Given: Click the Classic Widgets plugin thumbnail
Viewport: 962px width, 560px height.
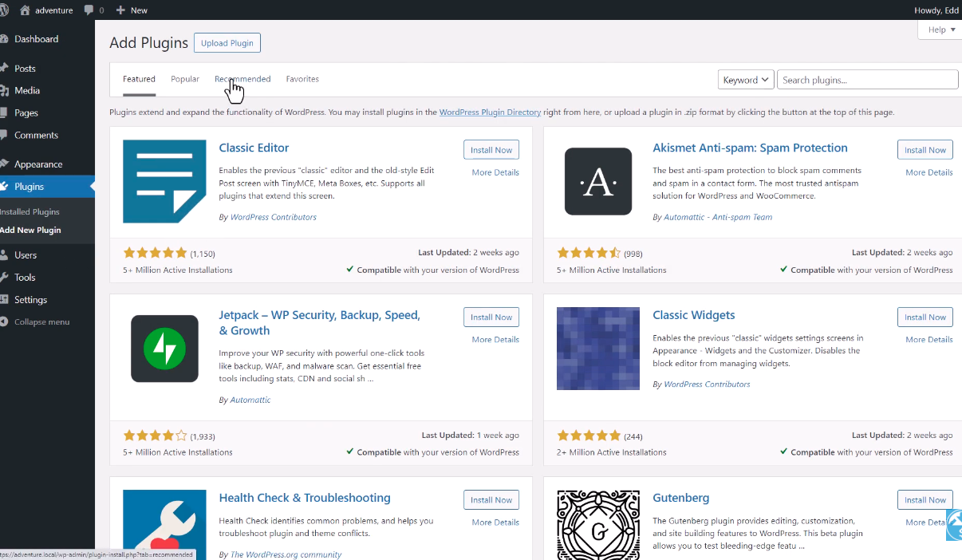Looking at the screenshot, I should 597,349.
